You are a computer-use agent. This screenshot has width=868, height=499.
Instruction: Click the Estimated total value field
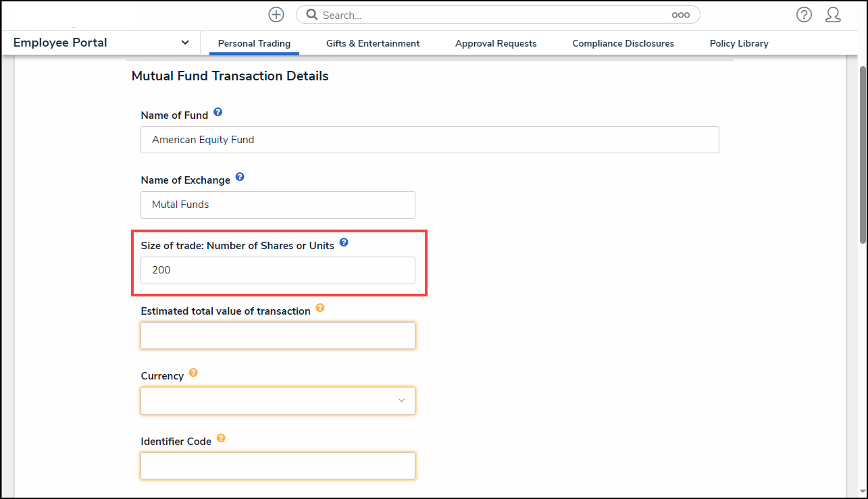(x=278, y=336)
